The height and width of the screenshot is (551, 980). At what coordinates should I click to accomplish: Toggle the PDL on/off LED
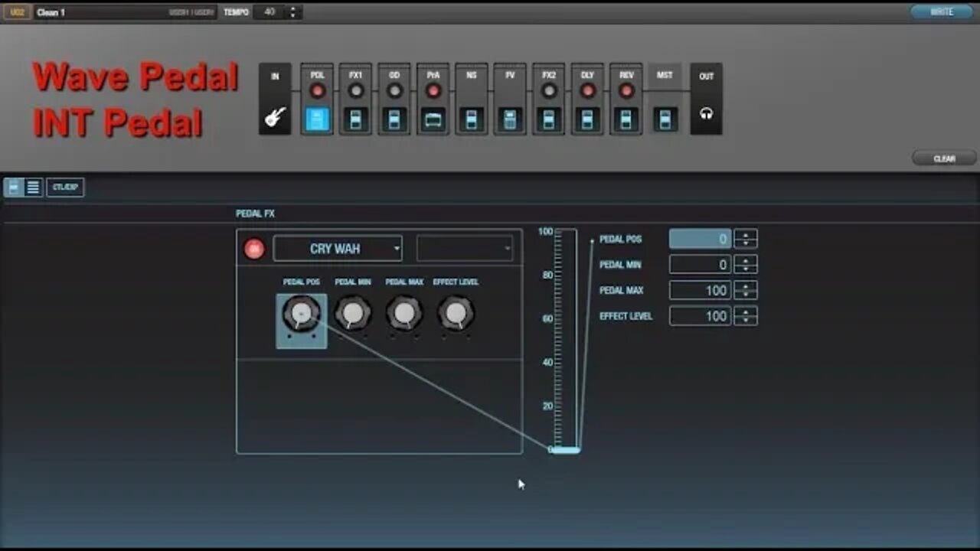[317, 91]
